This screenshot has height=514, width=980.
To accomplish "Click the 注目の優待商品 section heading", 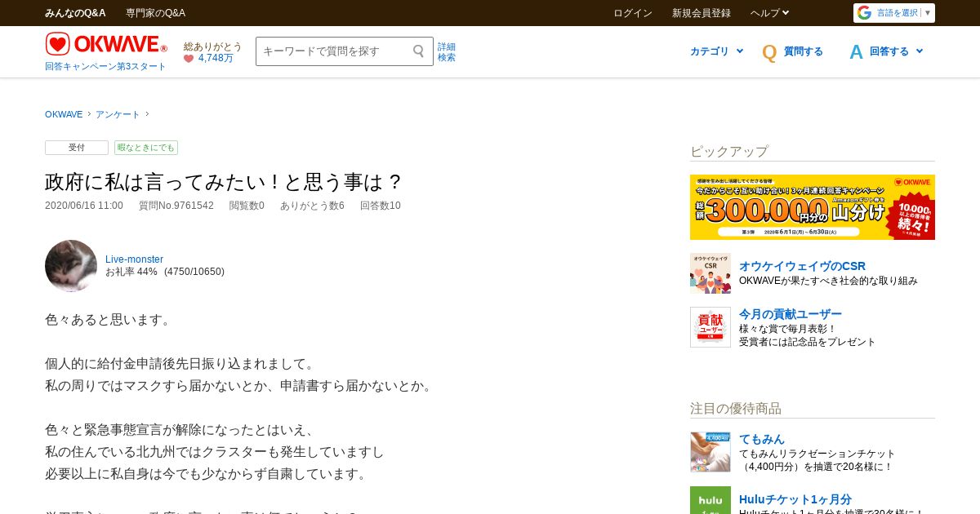I will point(736,409).
